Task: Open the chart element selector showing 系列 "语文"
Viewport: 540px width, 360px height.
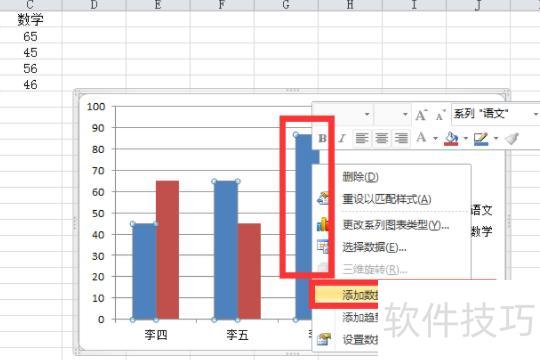Action: pyautogui.click(x=495, y=114)
